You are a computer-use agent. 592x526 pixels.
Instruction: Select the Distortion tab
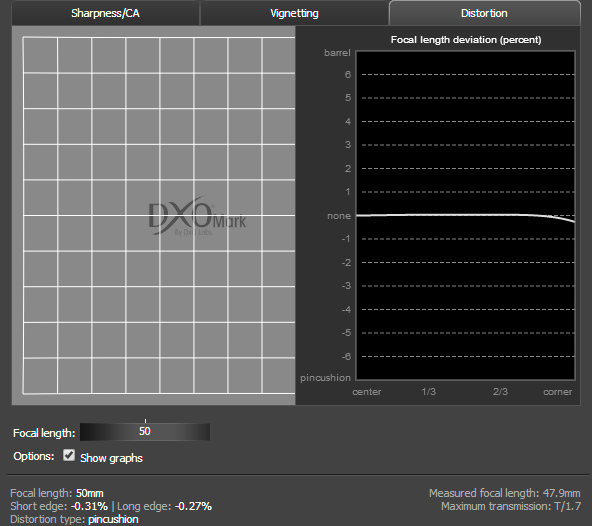point(484,13)
